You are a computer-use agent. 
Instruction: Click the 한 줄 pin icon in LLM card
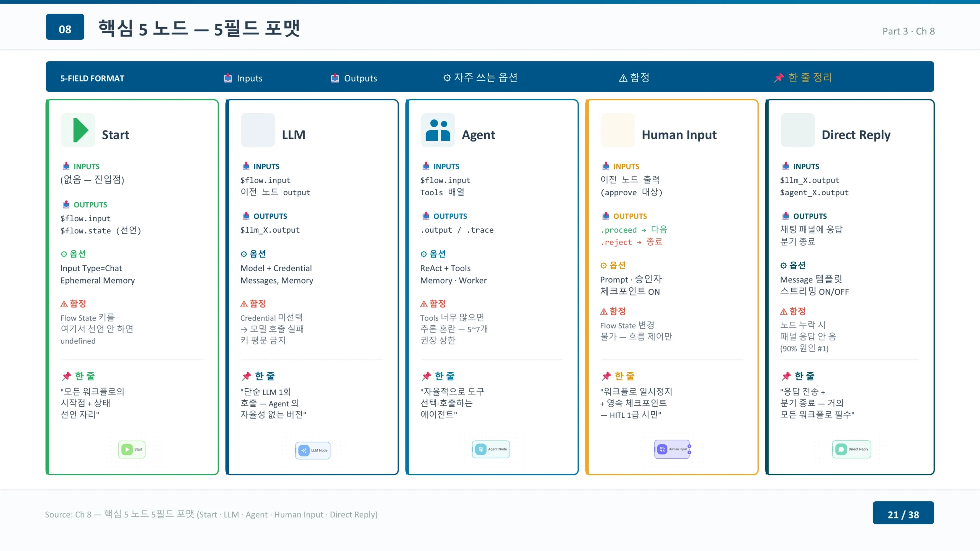(x=247, y=376)
